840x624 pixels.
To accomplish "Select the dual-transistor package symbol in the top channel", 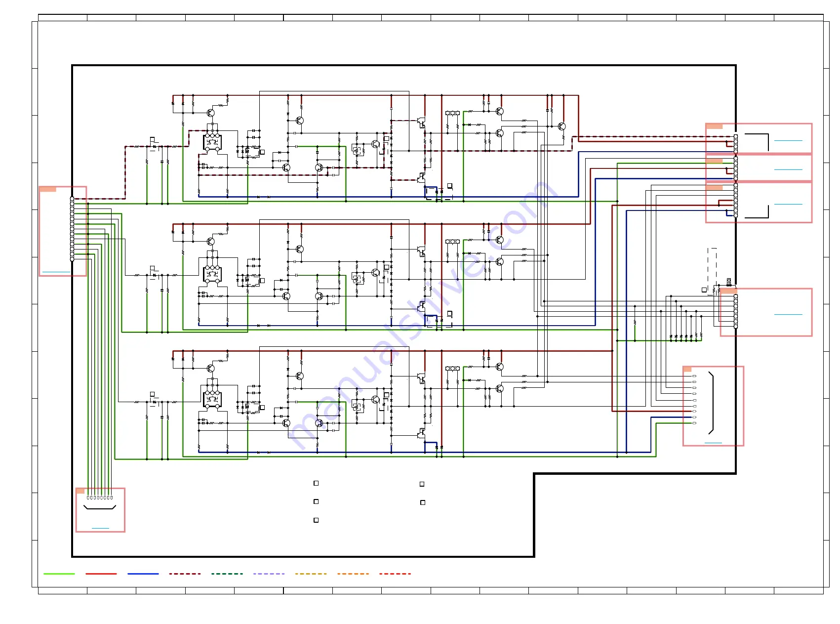I will 212,142.
